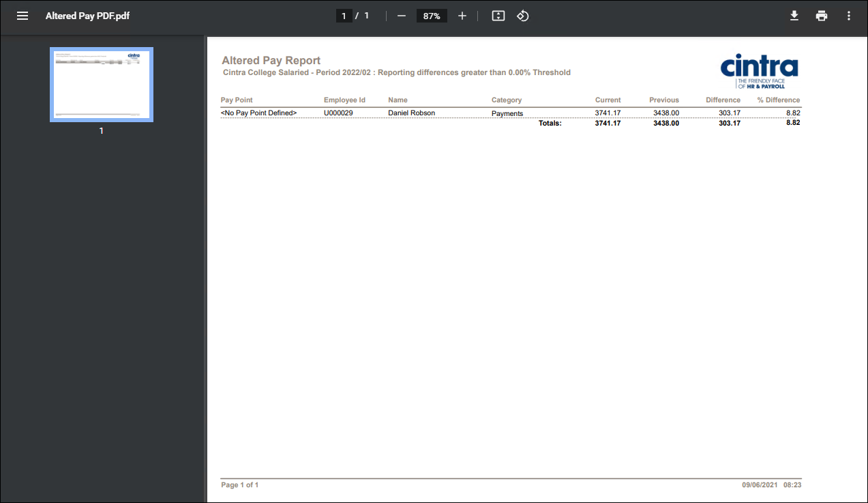Click the Employee Id column header

344,100
